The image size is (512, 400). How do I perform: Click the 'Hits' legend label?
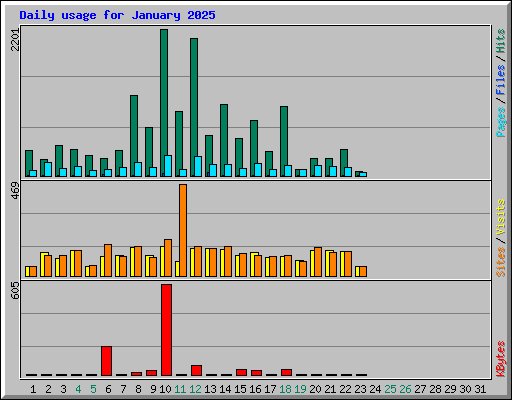(x=500, y=41)
